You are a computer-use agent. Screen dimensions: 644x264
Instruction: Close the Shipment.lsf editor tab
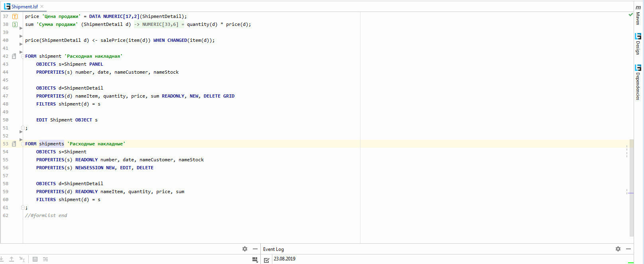[42, 6]
